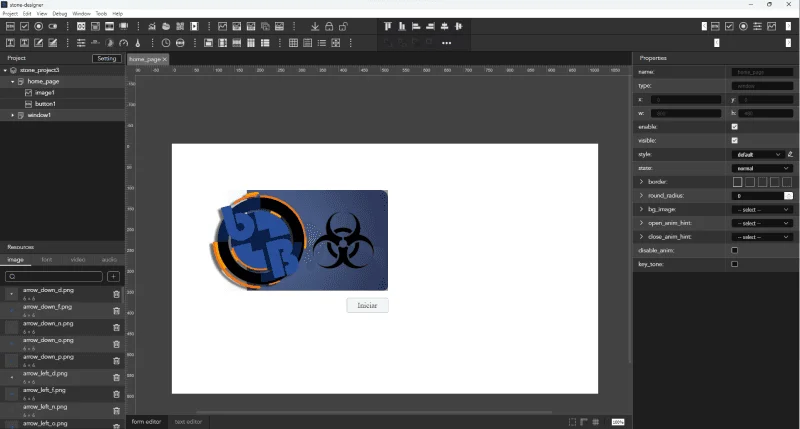Select the thermometer widget tool
Viewport: 800px width, 429px height.
(x=138, y=43)
